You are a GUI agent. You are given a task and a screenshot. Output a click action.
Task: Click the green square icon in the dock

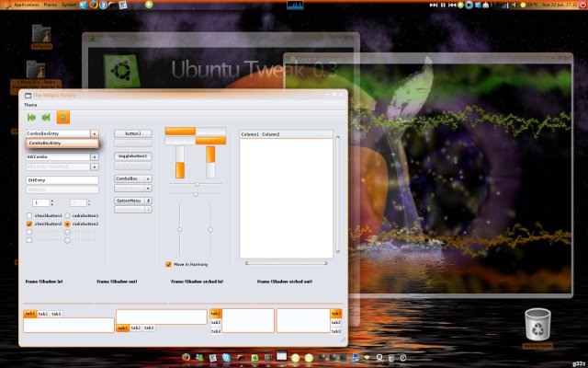click(x=255, y=358)
